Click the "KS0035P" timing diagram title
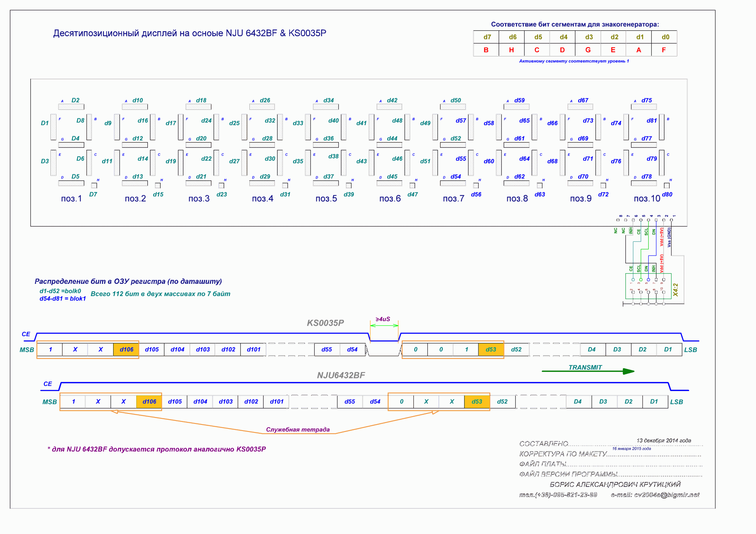Viewport: 756px width, 534px height. tap(325, 323)
